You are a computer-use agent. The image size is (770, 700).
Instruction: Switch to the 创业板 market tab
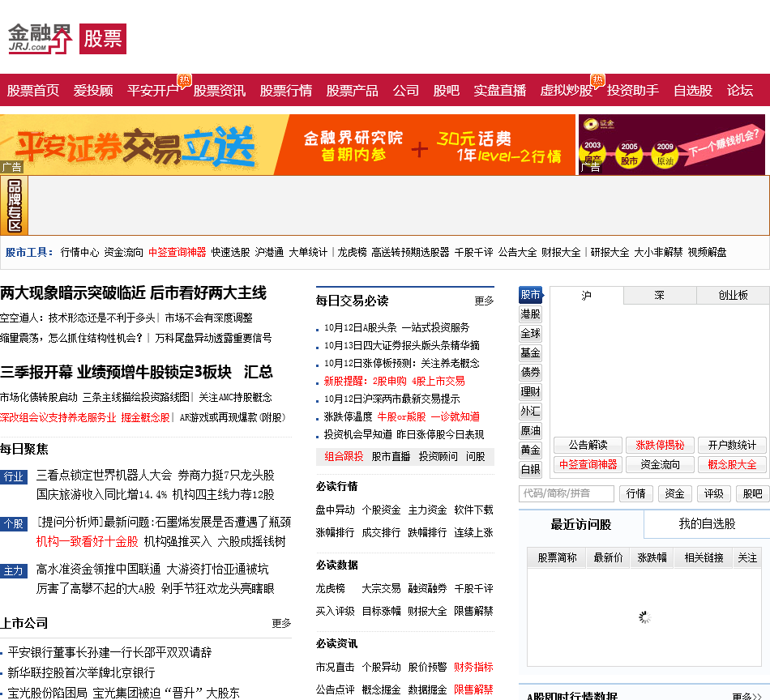click(734, 296)
